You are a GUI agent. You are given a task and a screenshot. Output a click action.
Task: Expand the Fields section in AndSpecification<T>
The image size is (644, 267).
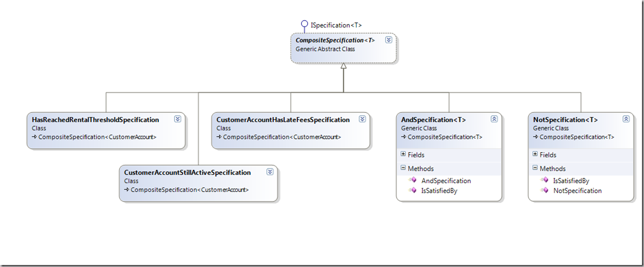point(403,154)
